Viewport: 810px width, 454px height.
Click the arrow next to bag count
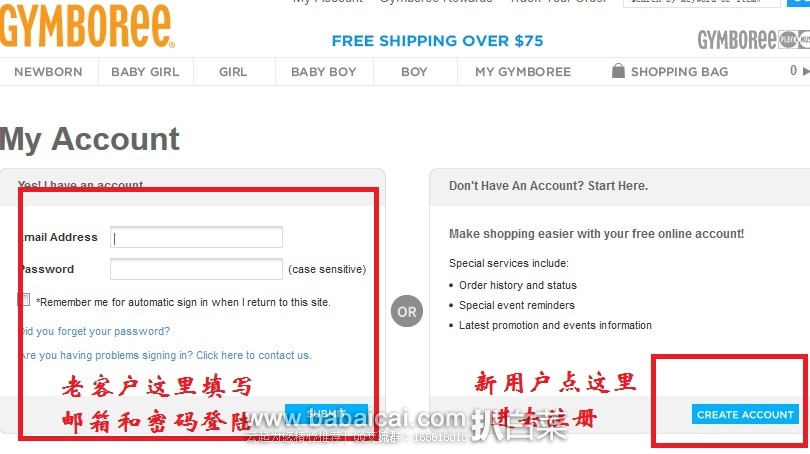[x=806, y=71]
